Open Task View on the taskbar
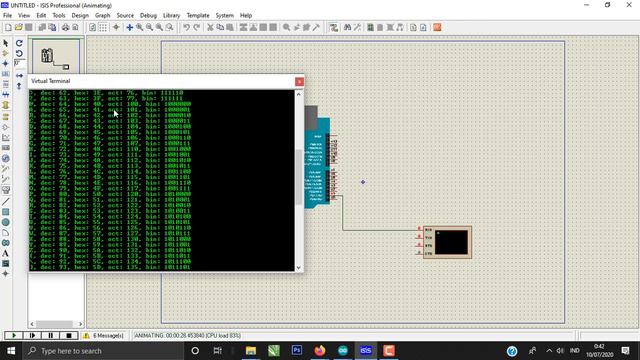This screenshot has width=640, height=360. point(218,351)
